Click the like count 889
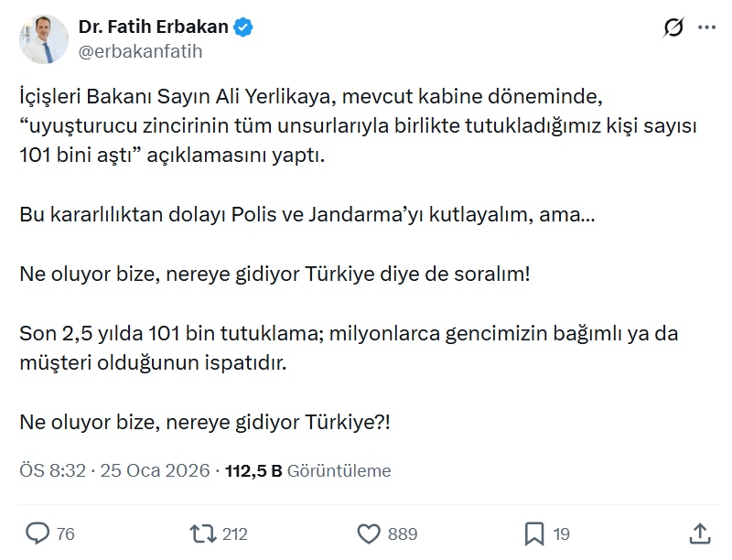The image size is (732, 560). 402,533
